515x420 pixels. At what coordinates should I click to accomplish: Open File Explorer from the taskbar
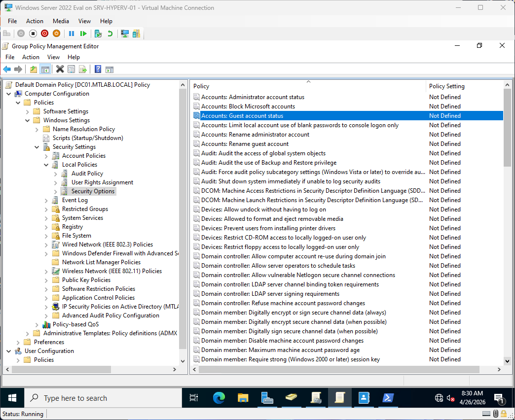243,398
